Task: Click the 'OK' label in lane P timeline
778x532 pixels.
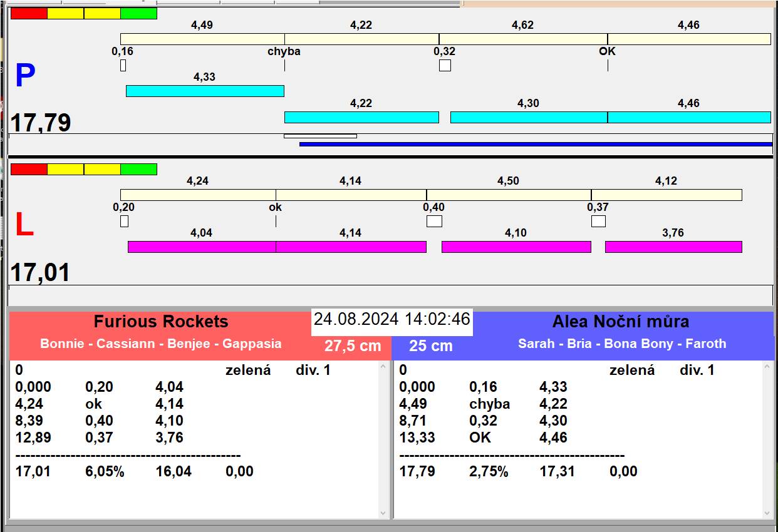Action: 608,51
